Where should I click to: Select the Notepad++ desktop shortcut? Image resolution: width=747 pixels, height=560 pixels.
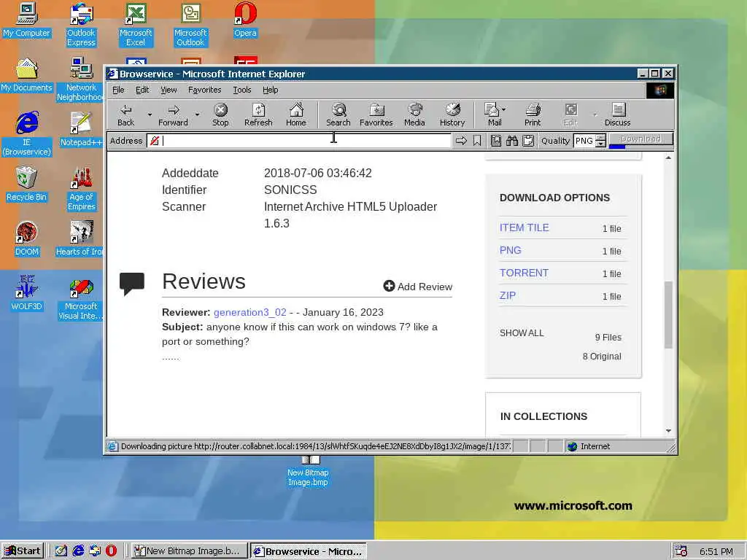pos(81,129)
